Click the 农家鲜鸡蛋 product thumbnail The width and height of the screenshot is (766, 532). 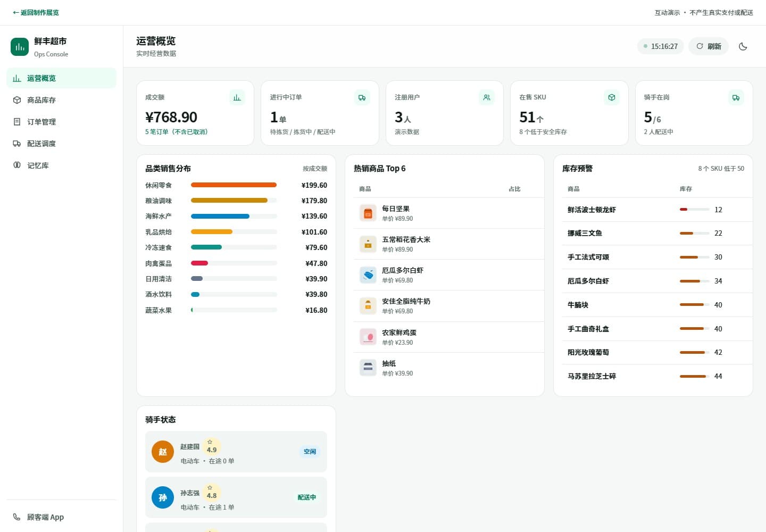pos(368,337)
